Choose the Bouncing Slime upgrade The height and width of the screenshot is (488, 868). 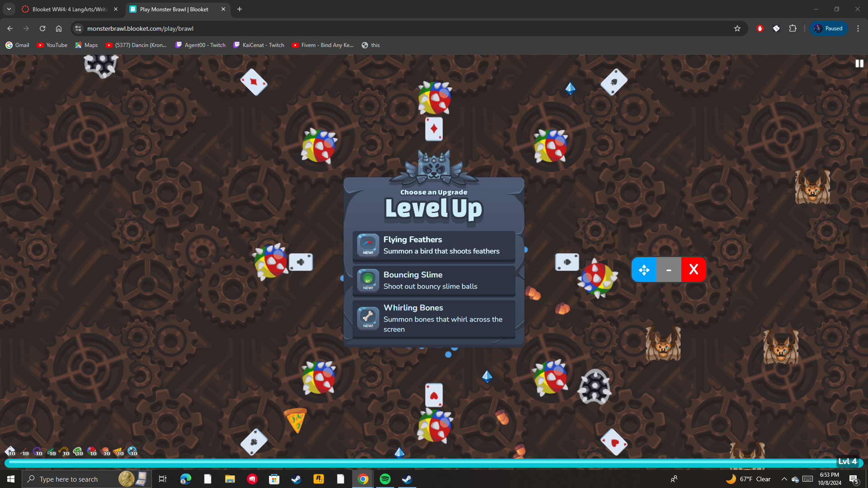click(x=434, y=281)
